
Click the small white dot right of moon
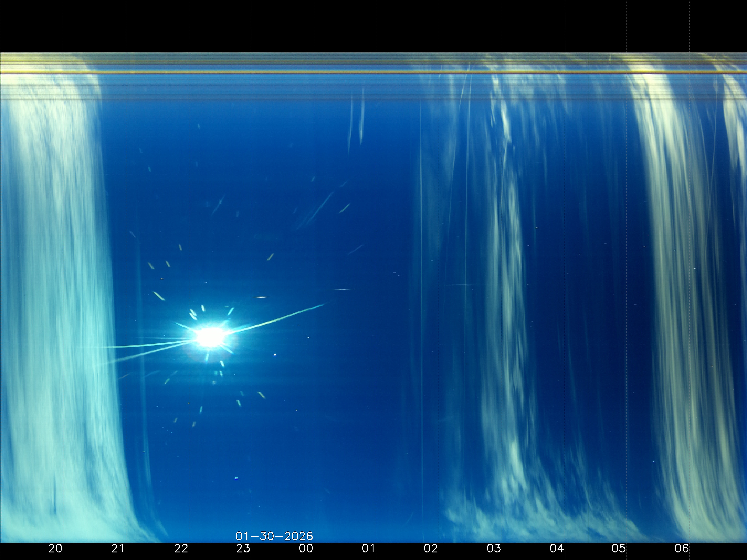point(275,355)
